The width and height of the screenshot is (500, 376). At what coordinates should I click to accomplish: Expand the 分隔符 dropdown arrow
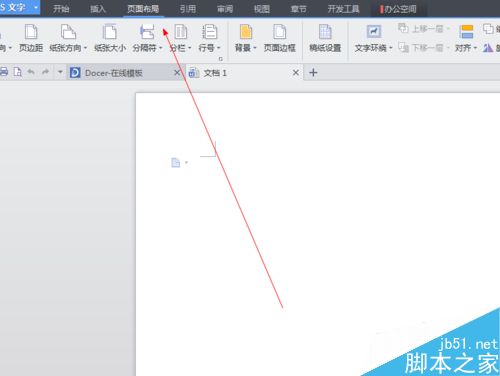tap(160, 48)
